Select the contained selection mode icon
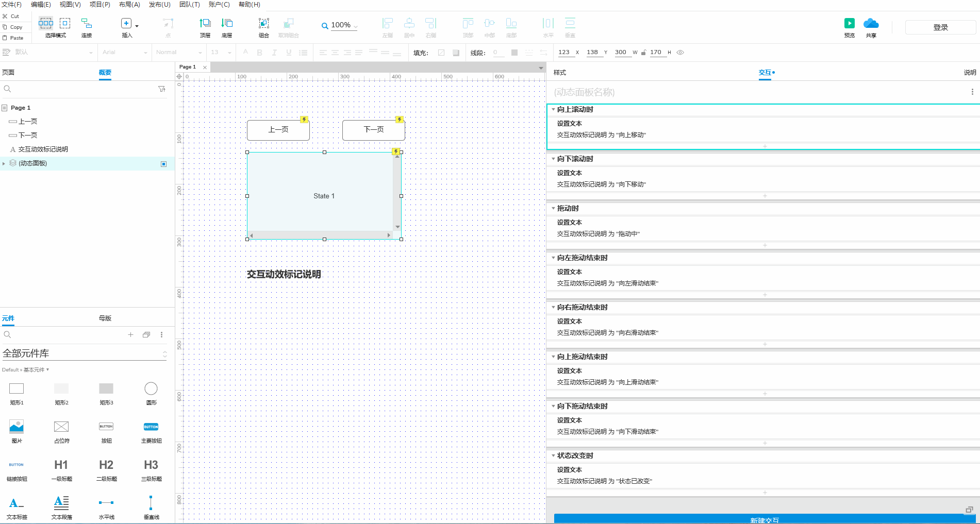The image size is (980, 524). (65, 23)
